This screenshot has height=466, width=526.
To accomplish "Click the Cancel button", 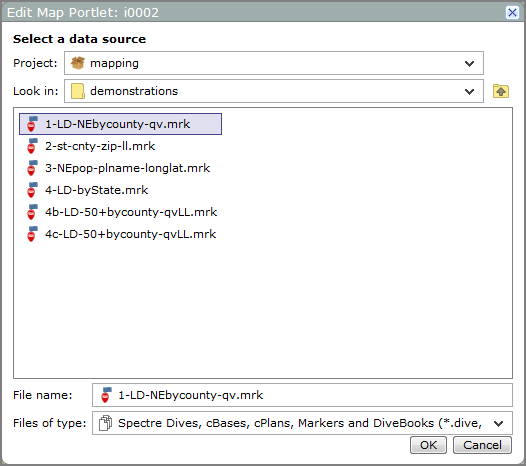I will point(482,445).
